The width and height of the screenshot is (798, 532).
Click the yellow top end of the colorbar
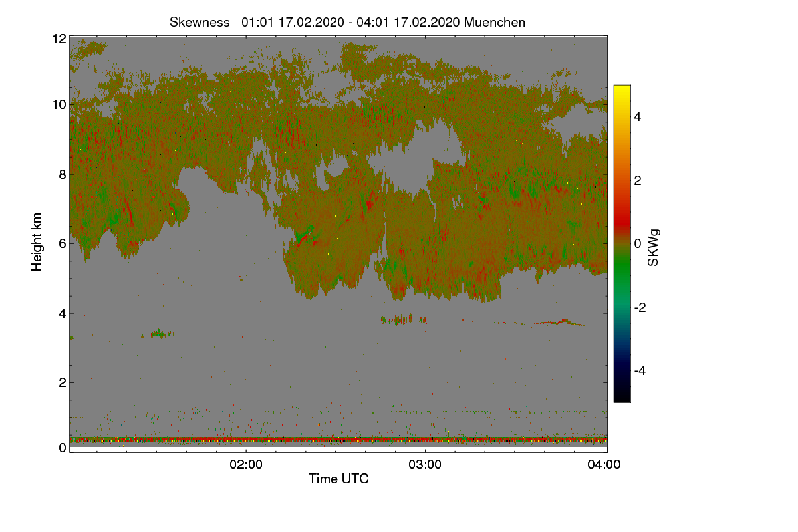click(x=622, y=90)
